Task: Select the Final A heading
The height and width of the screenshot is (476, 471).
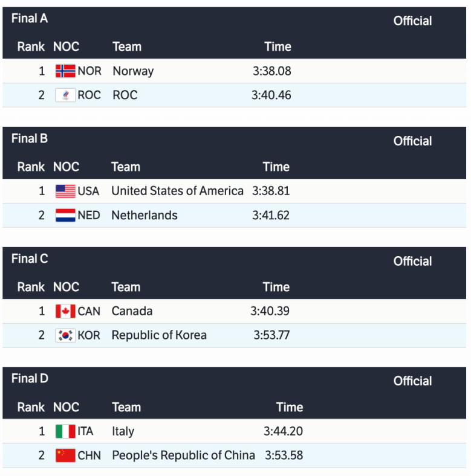Action: 30,19
